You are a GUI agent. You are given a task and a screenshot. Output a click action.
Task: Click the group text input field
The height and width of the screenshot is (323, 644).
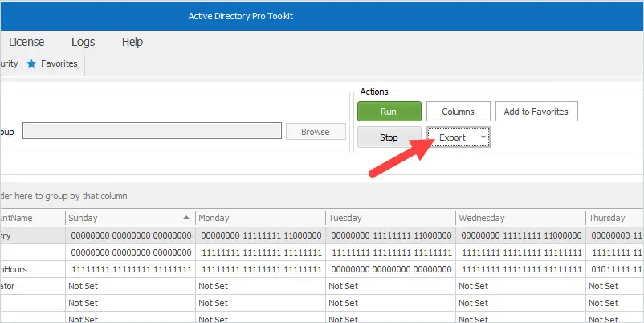[152, 131]
